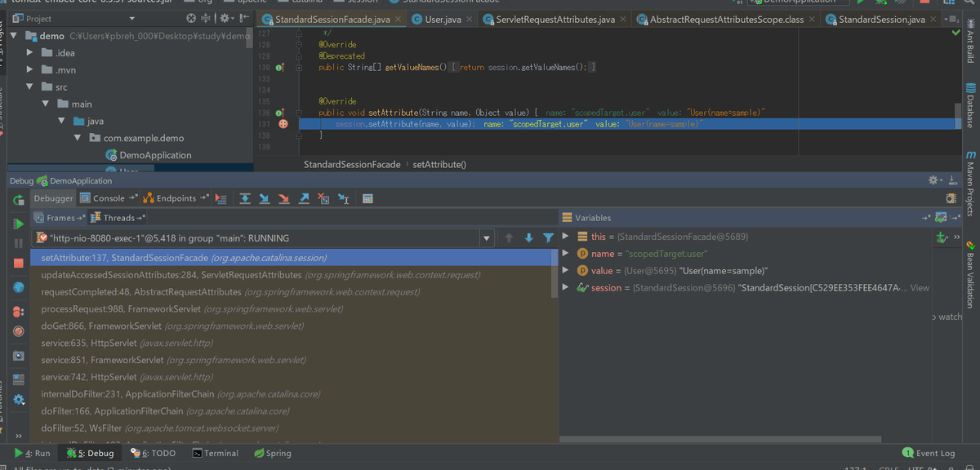Click the View Breakpoints double red dot icon
Image resolution: width=980 pixels, height=470 pixels.
click(18, 312)
